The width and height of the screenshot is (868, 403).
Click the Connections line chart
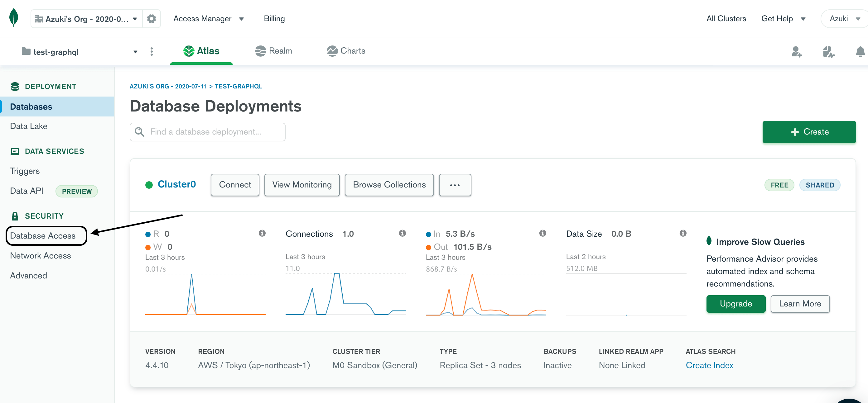pos(346,294)
